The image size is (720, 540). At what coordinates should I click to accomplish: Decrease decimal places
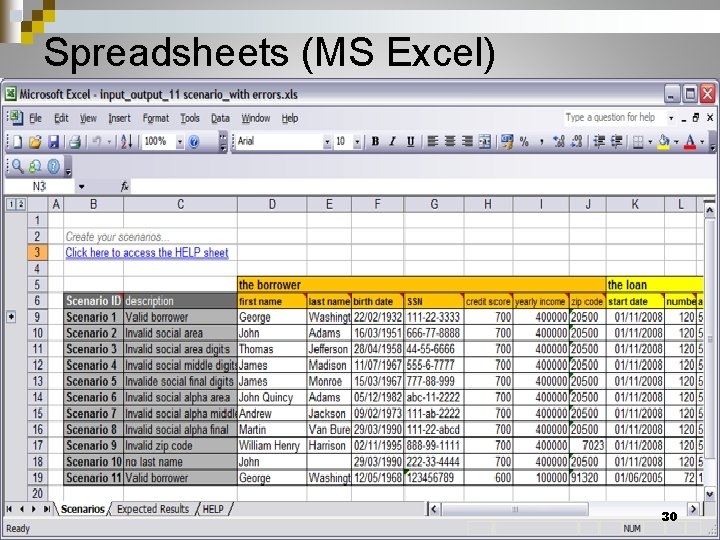[576, 141]
